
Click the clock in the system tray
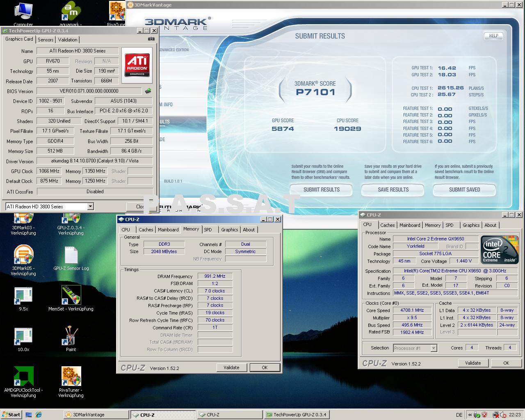tap(515, 415)
